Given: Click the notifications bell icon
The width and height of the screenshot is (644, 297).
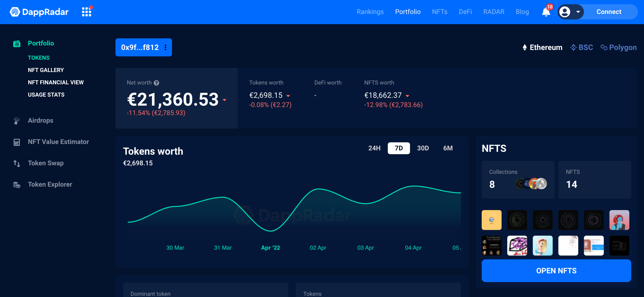Looking at the screenshot, I should coord(546,12).
